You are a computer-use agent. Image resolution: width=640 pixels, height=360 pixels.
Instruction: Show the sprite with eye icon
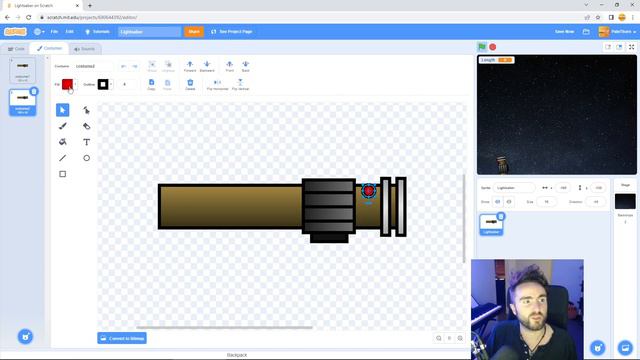[498, 202]
